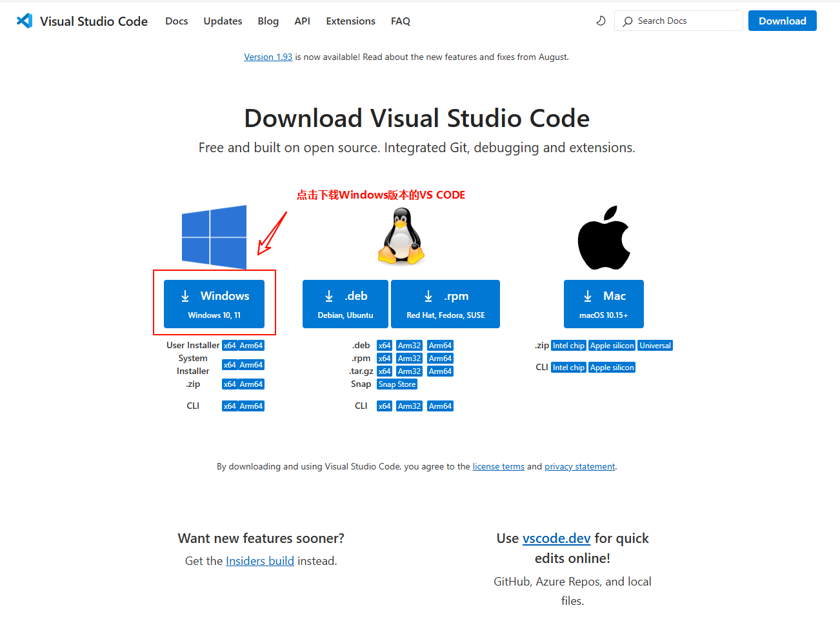Select the Universal Mac .zip download
Image resolution: width=840 pixels, height=621 pixels.
pyautogui.click(x=655, y=345)
